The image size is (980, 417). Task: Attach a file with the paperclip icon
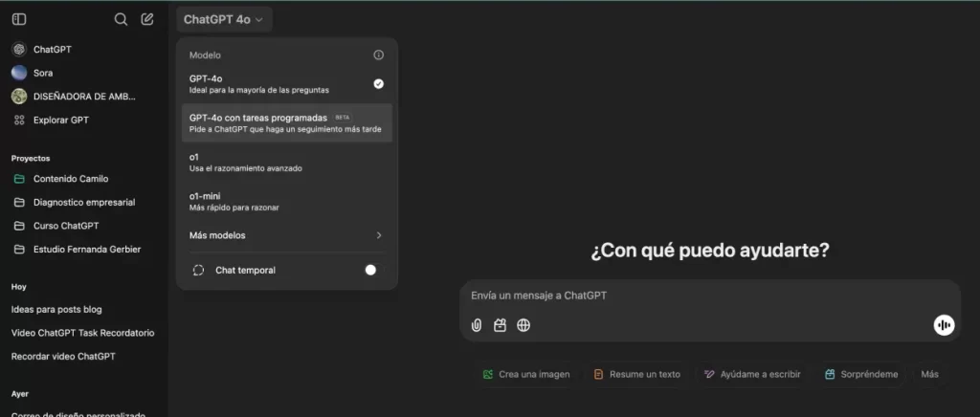tap(477, 325)
